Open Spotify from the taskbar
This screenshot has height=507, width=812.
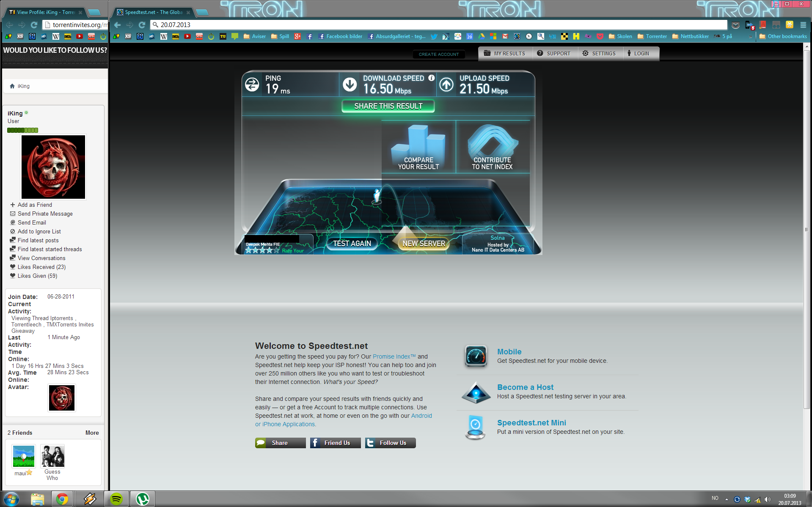coord(116,499)
